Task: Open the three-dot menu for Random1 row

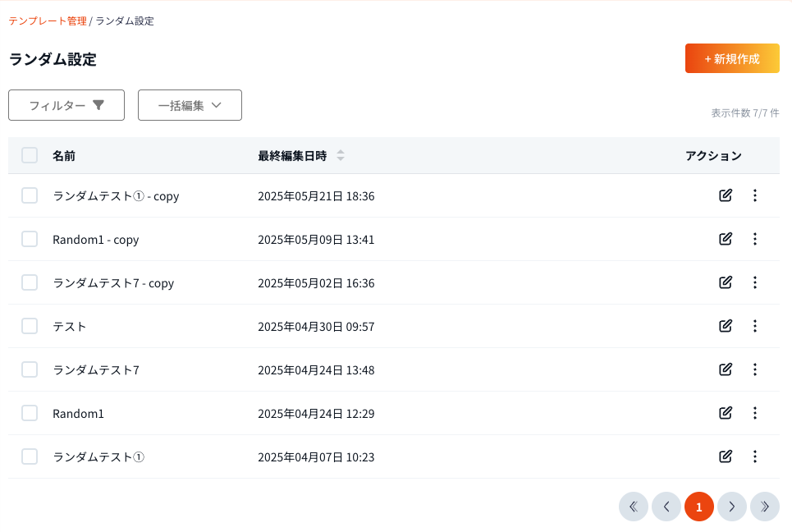Action: pos(755,413)
